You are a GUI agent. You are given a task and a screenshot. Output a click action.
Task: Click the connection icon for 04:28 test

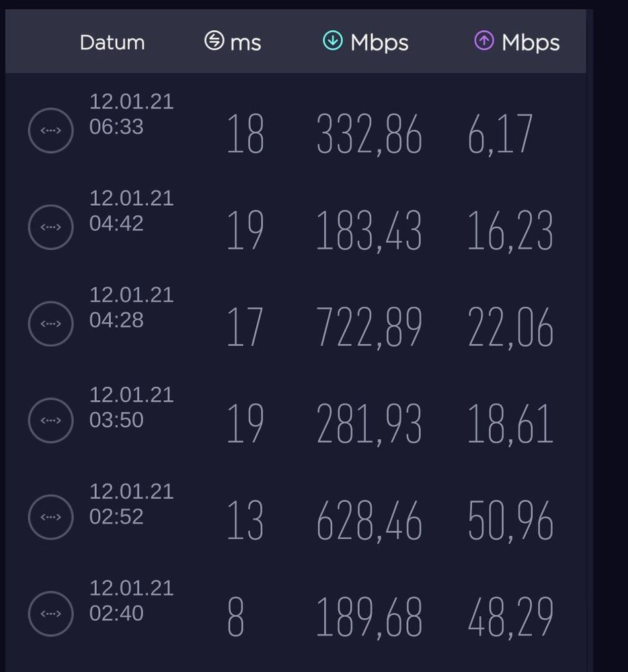tap(50, 324)
